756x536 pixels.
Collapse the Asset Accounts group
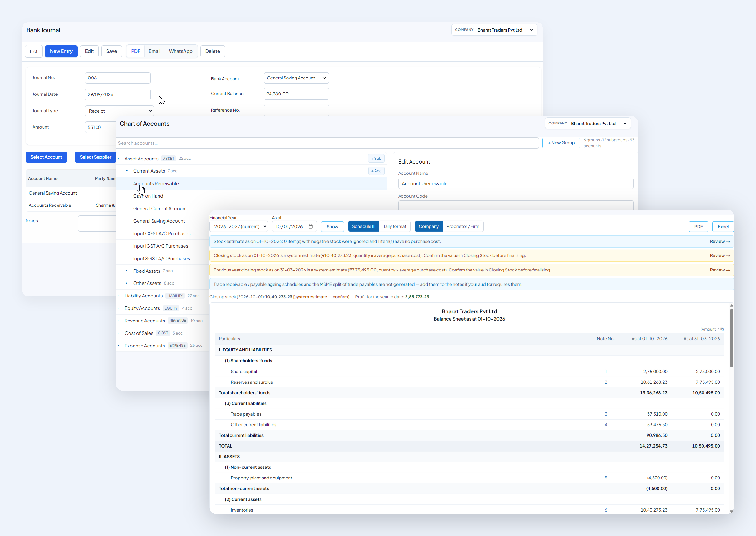click(x=118, y=159)
